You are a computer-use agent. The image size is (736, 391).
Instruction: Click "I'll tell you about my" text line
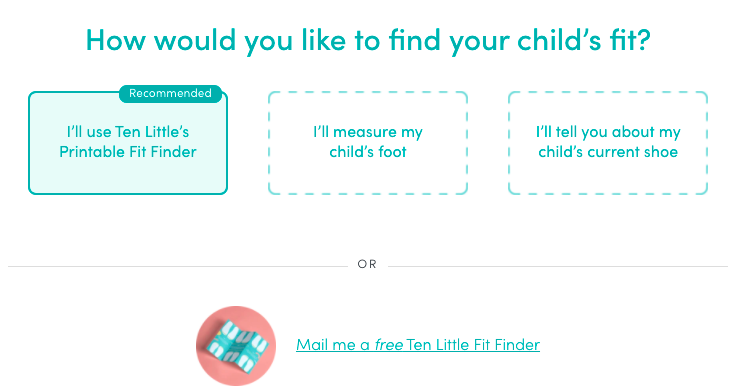(x=608, y=132)
